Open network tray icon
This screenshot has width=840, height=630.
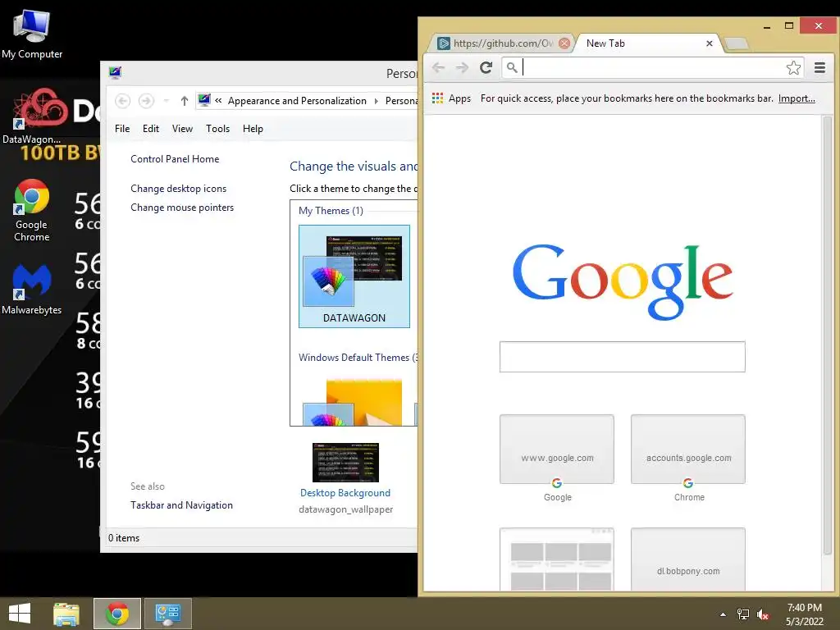743,614
